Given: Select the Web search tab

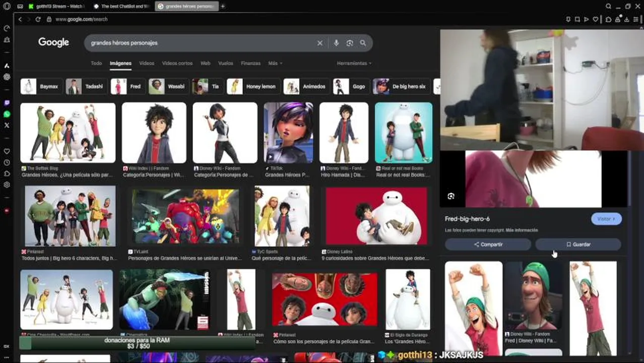Looking at the screenshot, I should pos(205,64).
